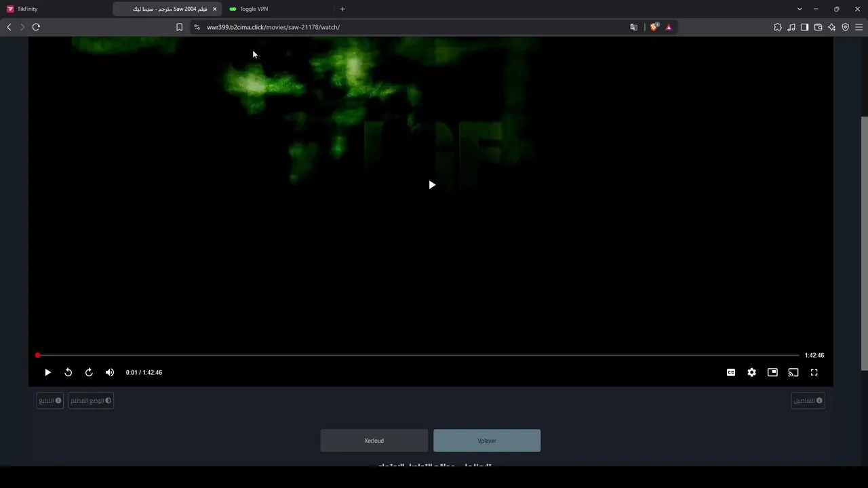Viewport: 868px width, 488px height.
Task: Open the browser main menu
Action: point(859,27)
